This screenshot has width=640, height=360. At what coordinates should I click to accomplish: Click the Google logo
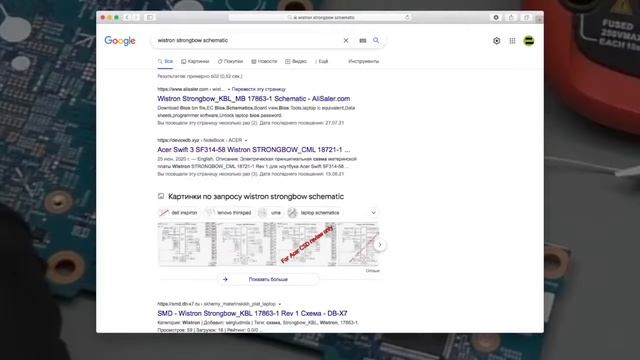pyautogui.click(x=120, y=41)
